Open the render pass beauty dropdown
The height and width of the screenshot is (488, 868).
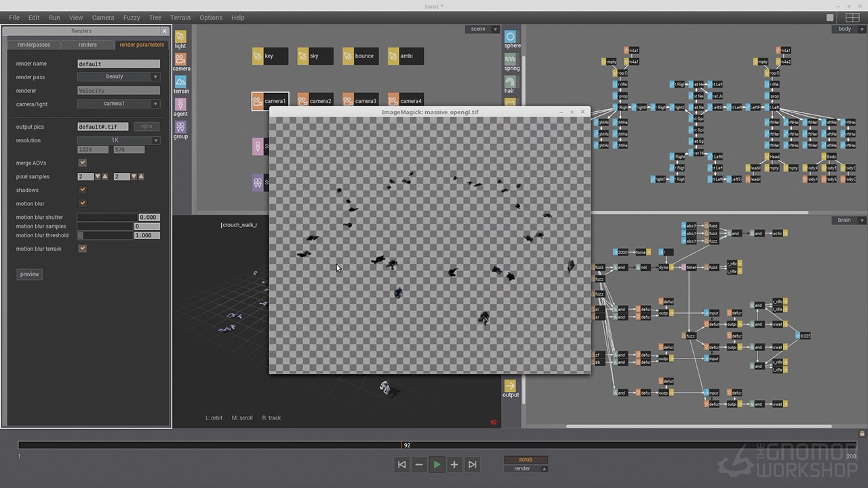pyautogui.click(x=118, y=77)
